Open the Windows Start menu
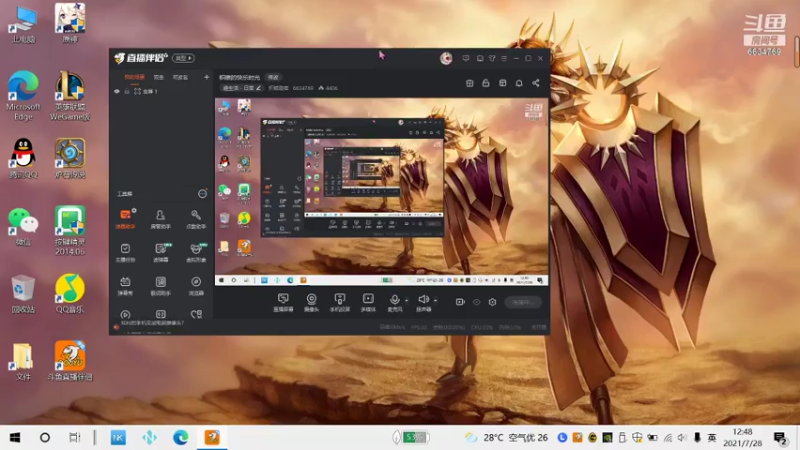This screenshot has width=800, height=450. point(15,438)
